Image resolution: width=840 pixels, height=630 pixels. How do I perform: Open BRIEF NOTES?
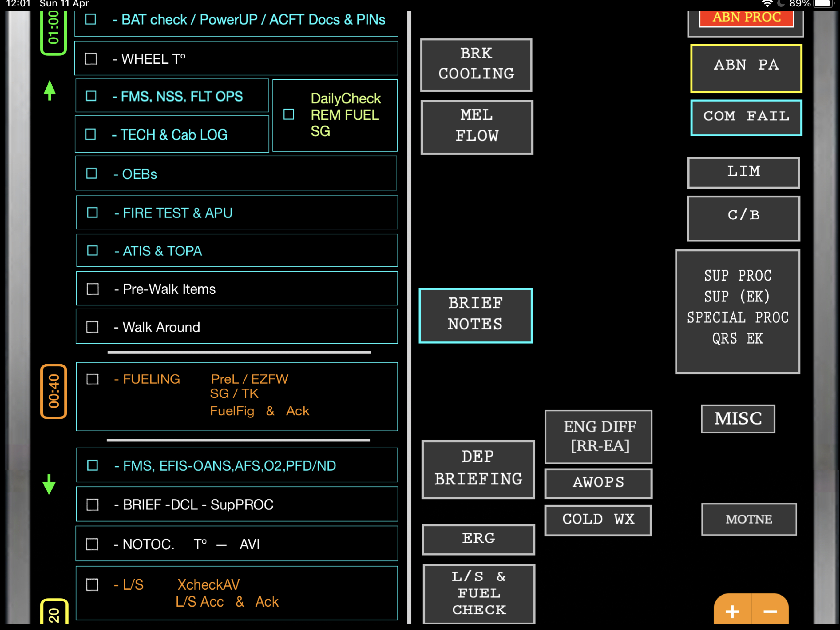click(x=475, y=315)
